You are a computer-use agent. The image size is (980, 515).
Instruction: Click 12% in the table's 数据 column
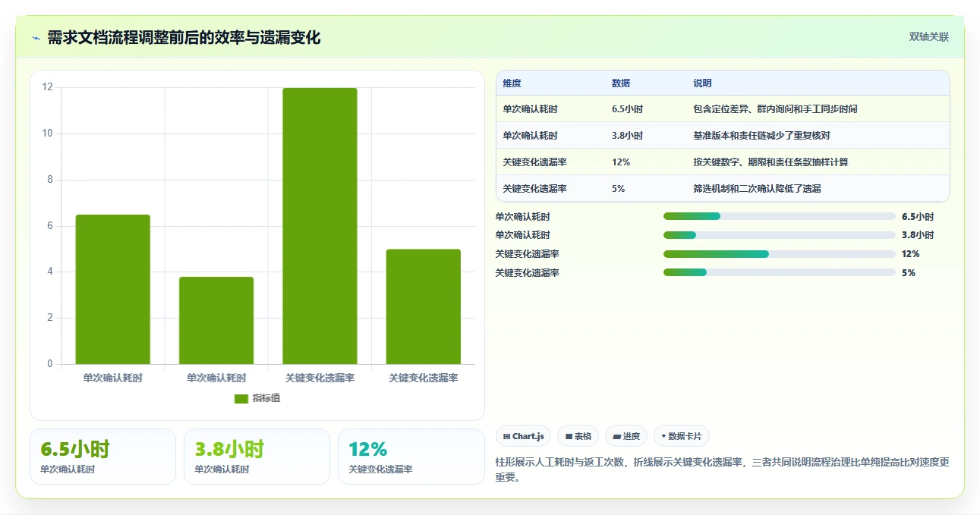coord(621,162)
